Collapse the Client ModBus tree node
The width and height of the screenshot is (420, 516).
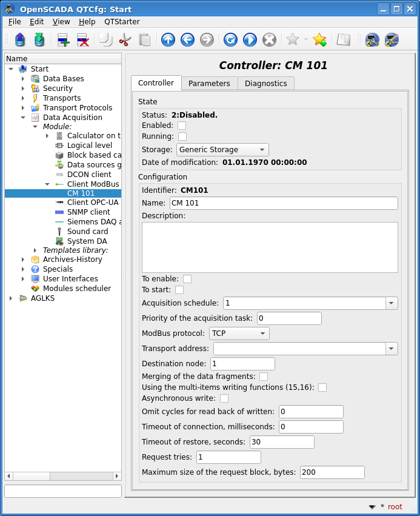pyautogui.click(x=47, y=184)
